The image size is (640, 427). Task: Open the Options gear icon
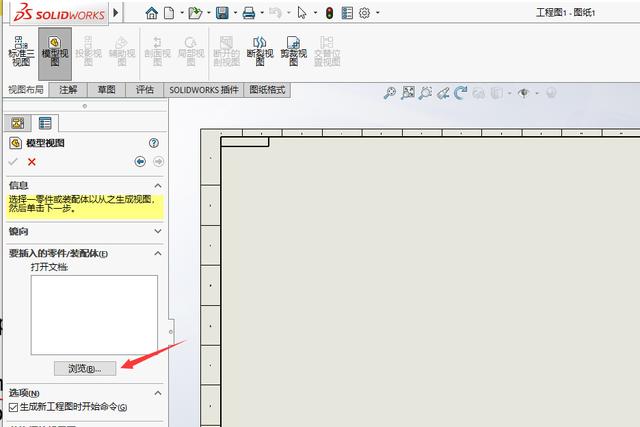364,13
